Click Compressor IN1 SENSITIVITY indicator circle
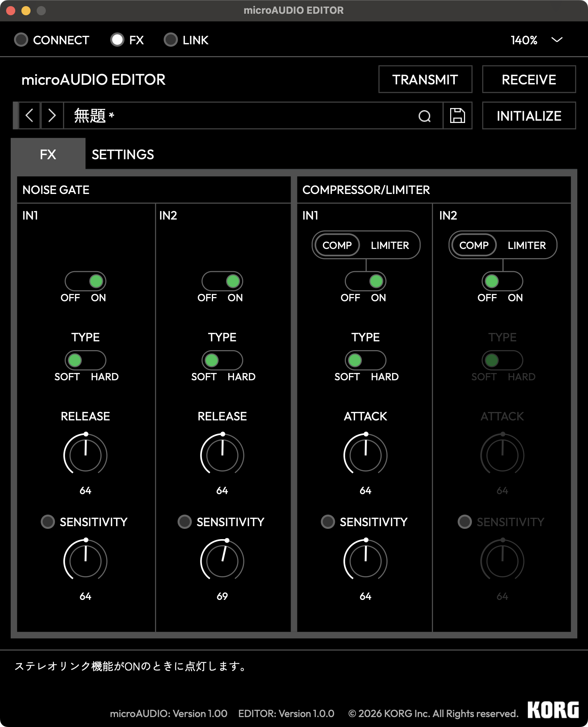 [x=328, y=522]
